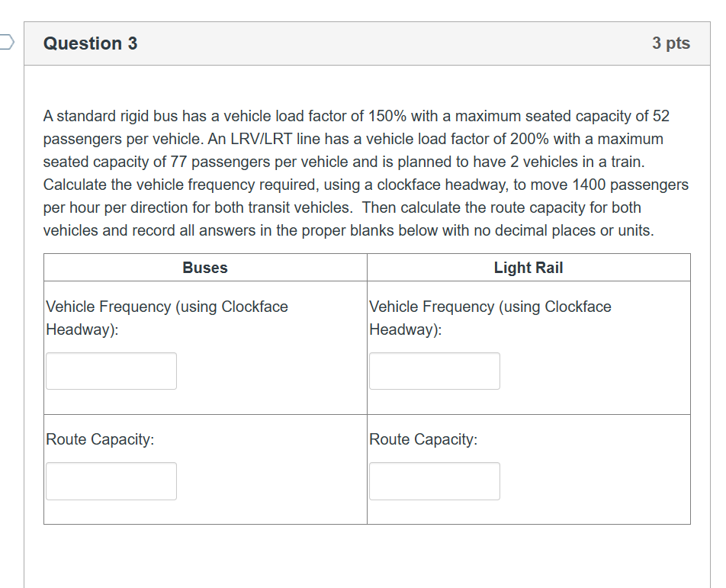Screen dimensions: 726x588
Task: Click the gray question header bar
Action: [366, 43]
